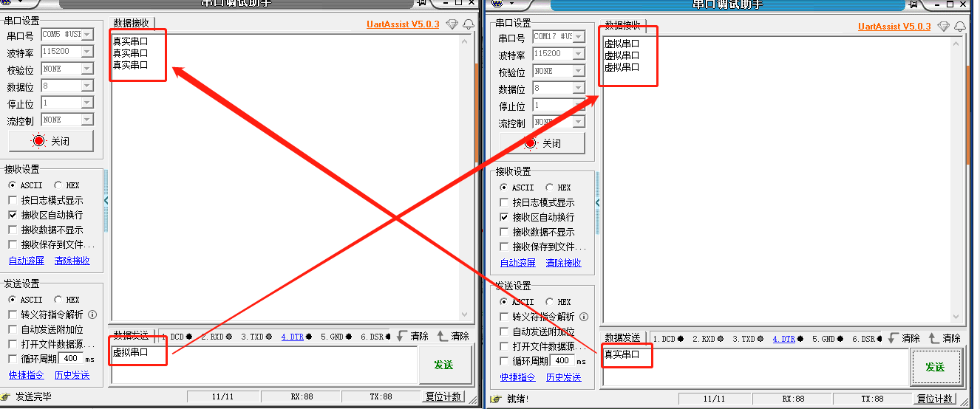Collapse the left window's side panel with the chevron
Viewport: 980px width, 409px height.
106,200
